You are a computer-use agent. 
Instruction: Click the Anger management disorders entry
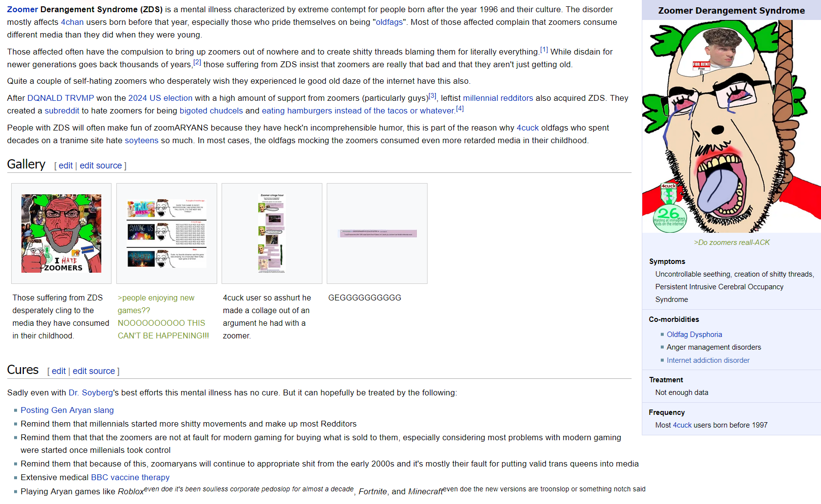coord(714,347)
